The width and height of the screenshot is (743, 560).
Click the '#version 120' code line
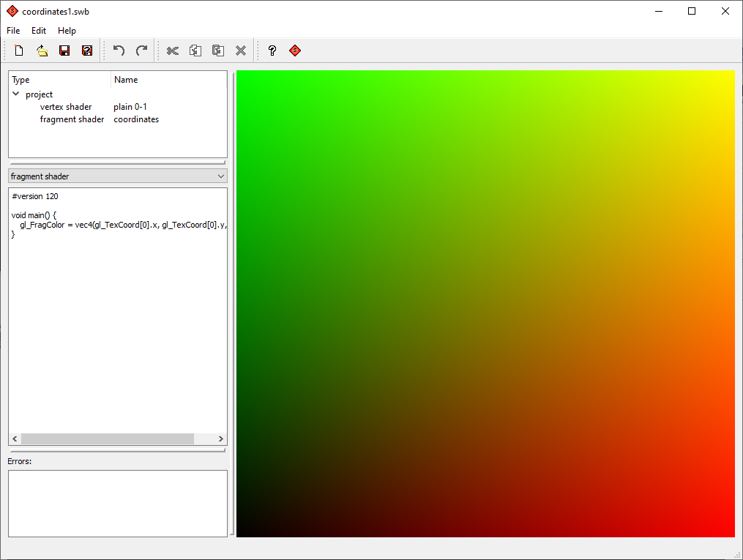(35, 196)
